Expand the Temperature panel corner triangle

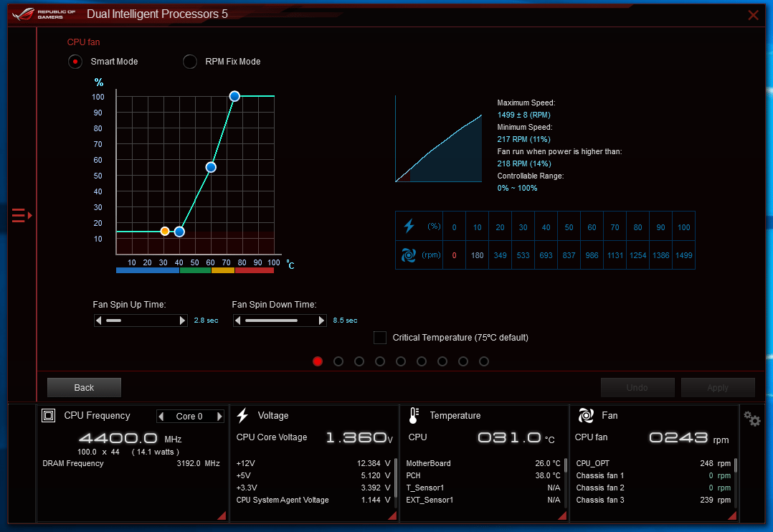[562, 516]
